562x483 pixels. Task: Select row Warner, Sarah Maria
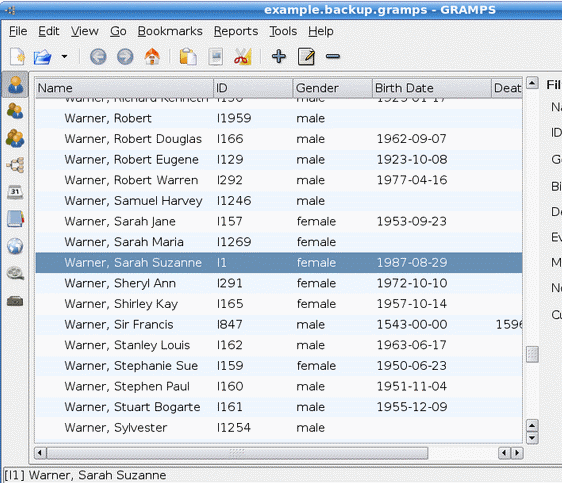[278, 242]
